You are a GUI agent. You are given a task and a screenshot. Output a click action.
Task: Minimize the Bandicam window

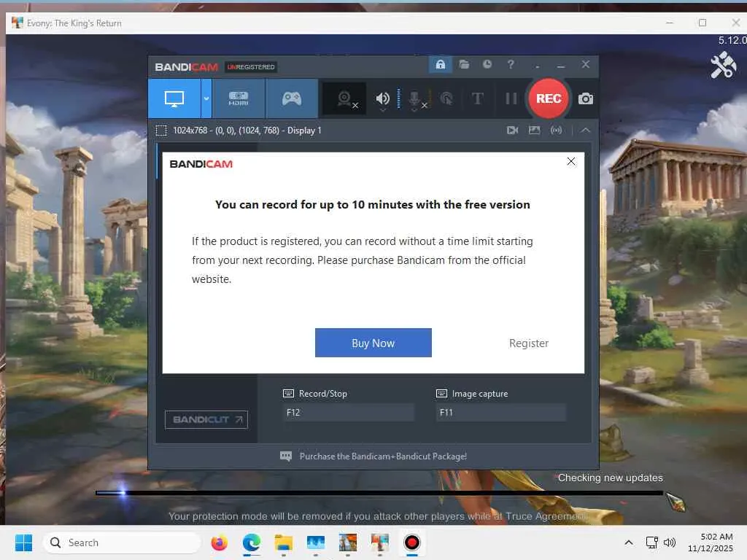tap(561, 65)
